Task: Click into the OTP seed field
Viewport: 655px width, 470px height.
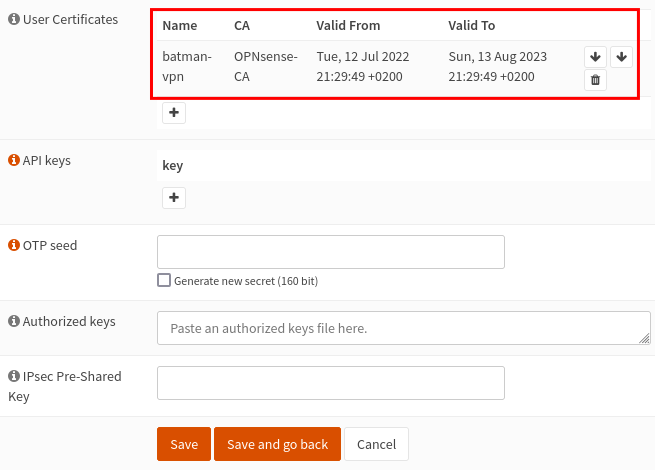Action: tap(331, 252)
